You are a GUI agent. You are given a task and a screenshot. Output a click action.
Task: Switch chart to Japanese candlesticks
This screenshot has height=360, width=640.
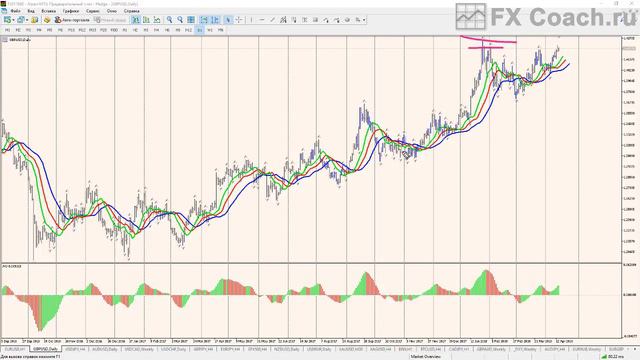pyautogui.click(x=146, y=20)
